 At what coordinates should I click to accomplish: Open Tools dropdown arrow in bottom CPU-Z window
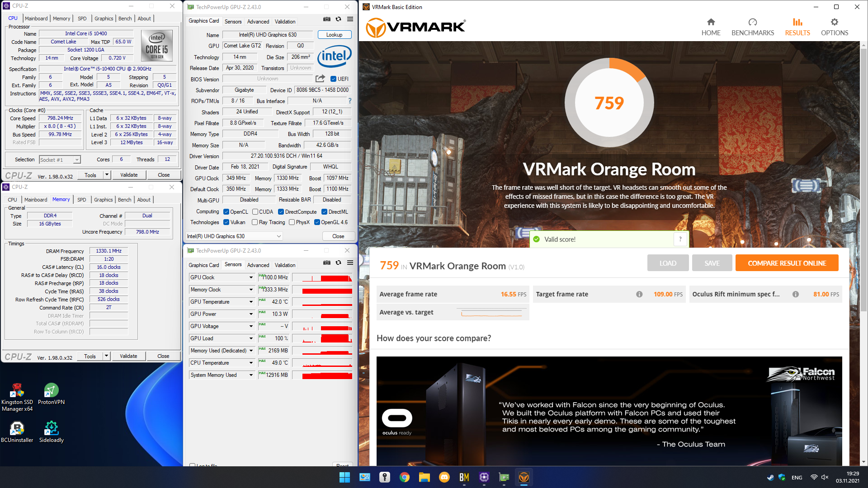[107, 356]
